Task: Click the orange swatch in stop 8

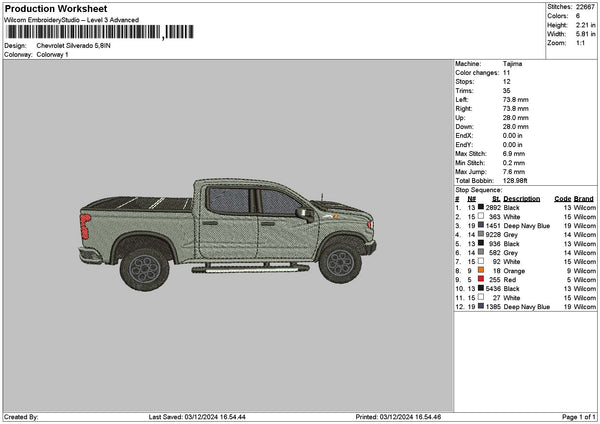Action: click(x=482, y=270)
